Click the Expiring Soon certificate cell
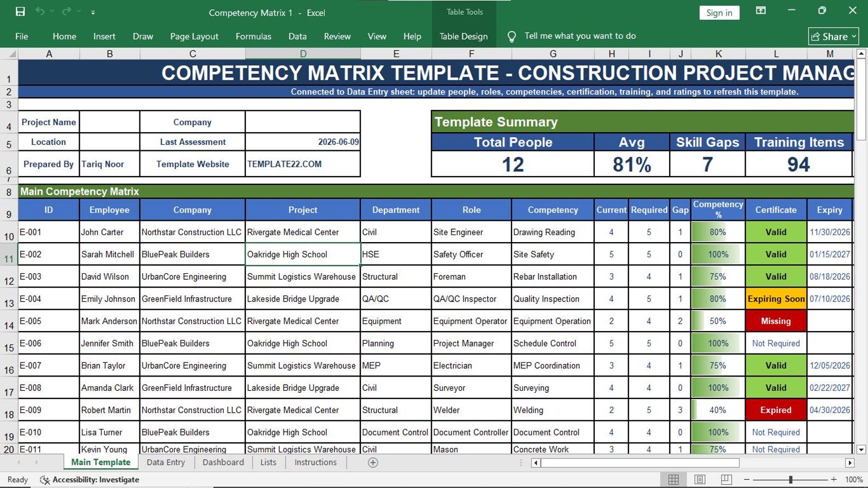The image size is (868, 488). point(776,299)
